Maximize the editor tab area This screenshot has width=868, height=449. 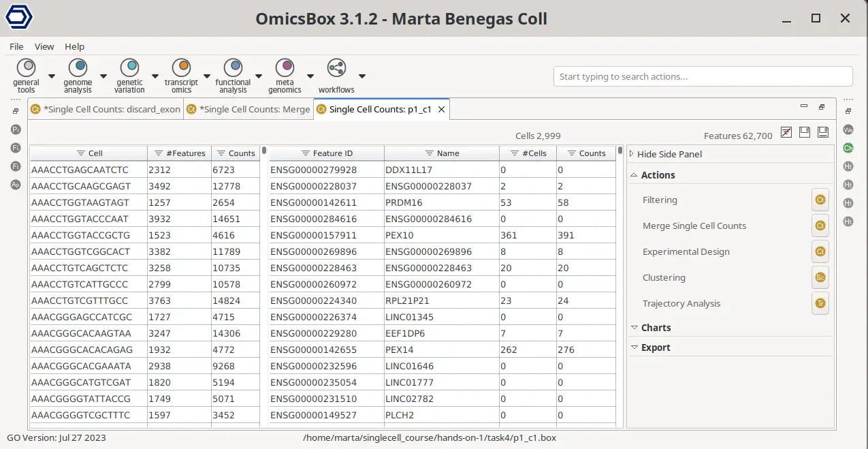[822, 107]
